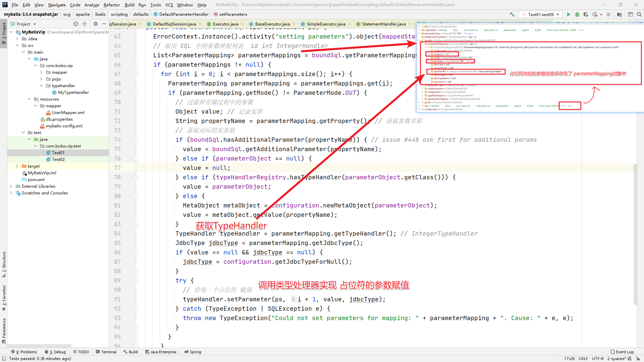644x362 pixels.
Task: Click the locate/scroll-from-source target icon
Action: pos(76,24)
